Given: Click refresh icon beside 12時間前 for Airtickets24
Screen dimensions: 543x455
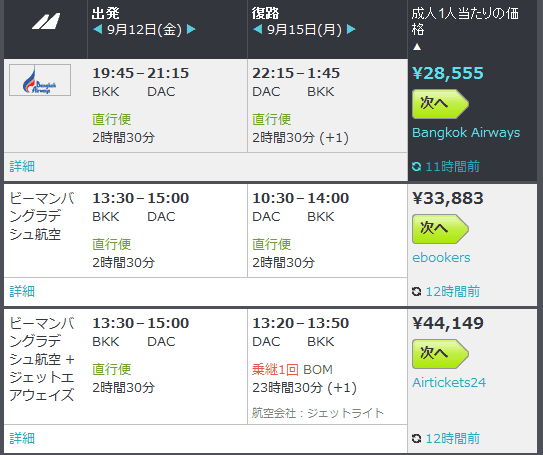Looking at the screenshot, I should [417, 439].
